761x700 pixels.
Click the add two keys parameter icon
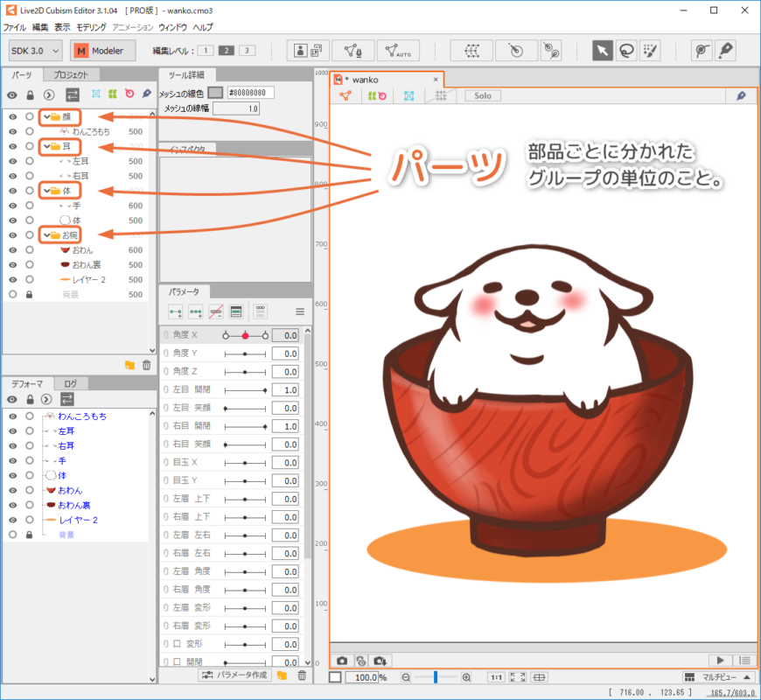tap(176, 311)
